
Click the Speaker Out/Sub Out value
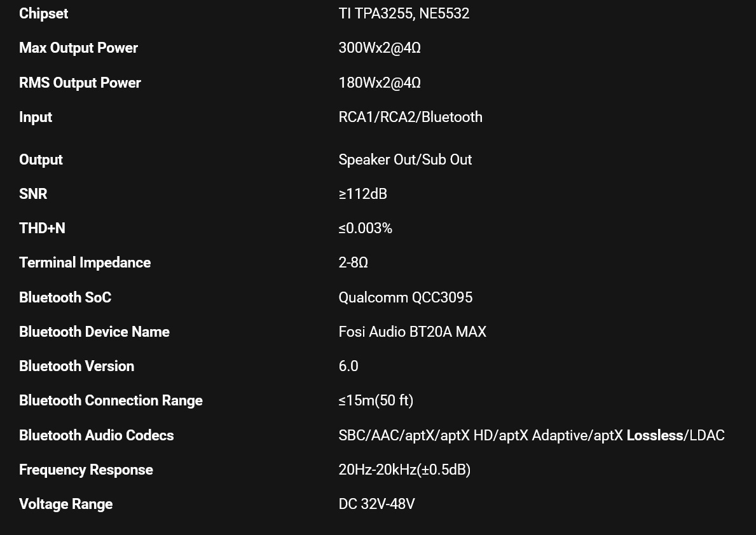(405, 159)
